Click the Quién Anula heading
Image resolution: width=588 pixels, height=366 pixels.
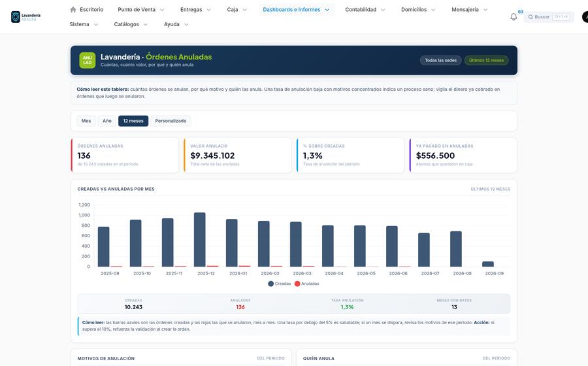point(319,359)
